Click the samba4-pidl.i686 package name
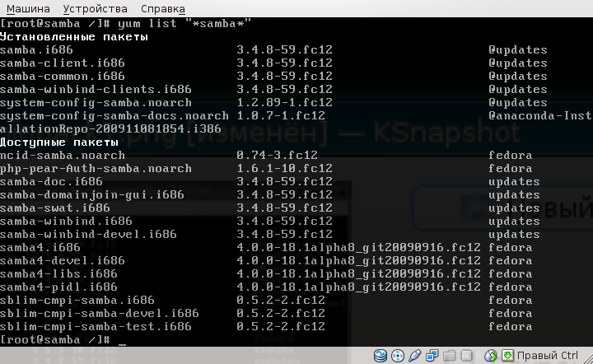This screenshot has width=593, height=364. [x=58, y=287]
